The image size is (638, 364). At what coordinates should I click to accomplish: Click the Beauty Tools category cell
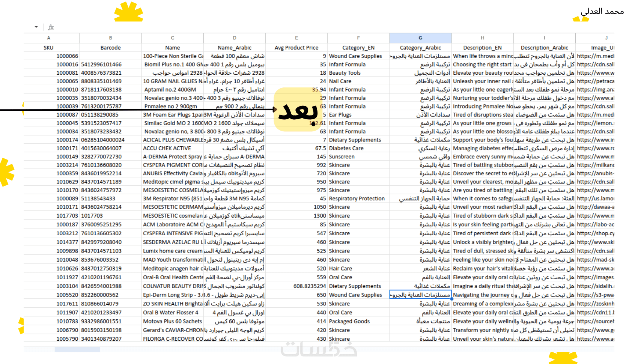[x=358, y=73]
